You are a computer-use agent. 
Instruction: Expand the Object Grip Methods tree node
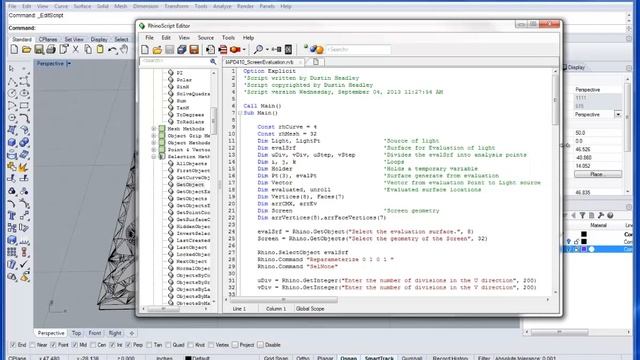(x=154, y=136)
